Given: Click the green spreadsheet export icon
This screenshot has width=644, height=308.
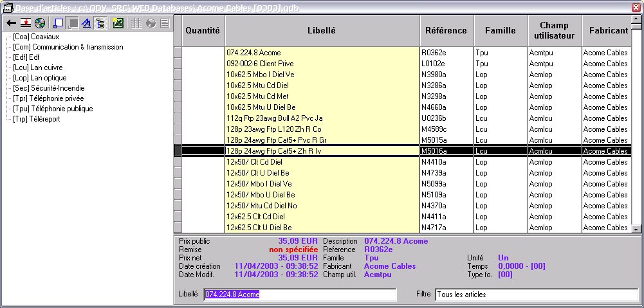Looking at the screenshot, I should tap(118, 24).
